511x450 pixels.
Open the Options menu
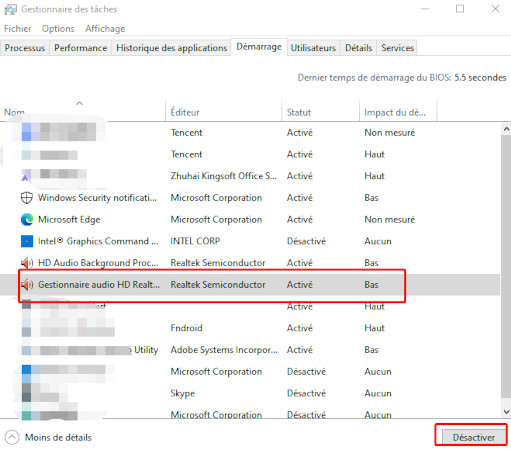tap(58, 29)
